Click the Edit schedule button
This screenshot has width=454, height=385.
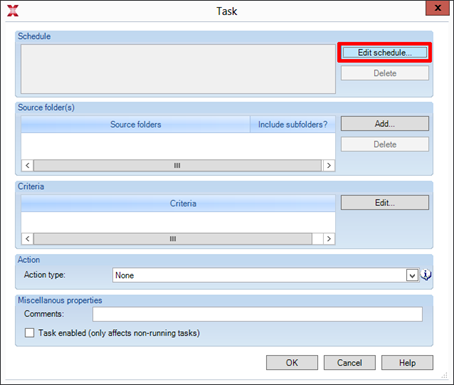click(385, 53)
